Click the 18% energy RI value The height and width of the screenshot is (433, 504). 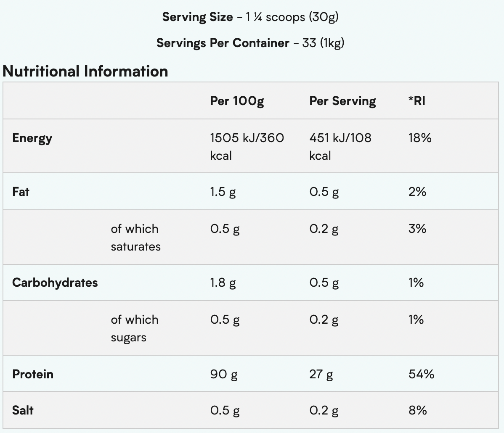[420, 138]
